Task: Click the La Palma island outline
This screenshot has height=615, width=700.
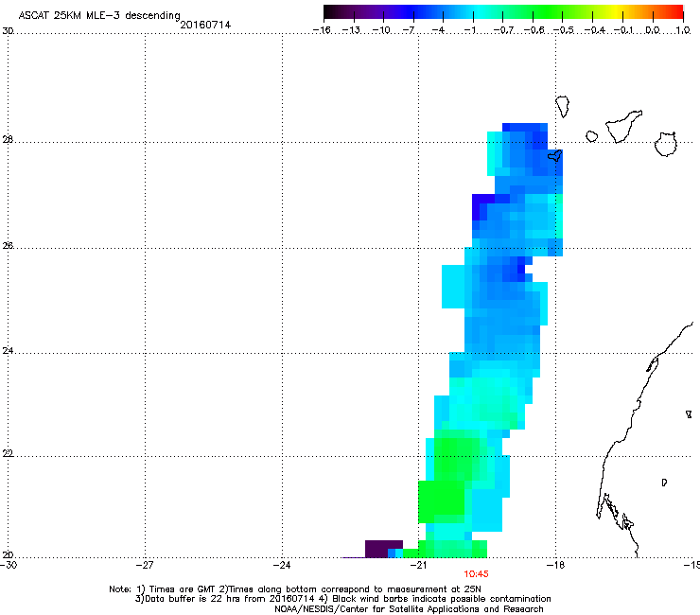Action: 563,107
